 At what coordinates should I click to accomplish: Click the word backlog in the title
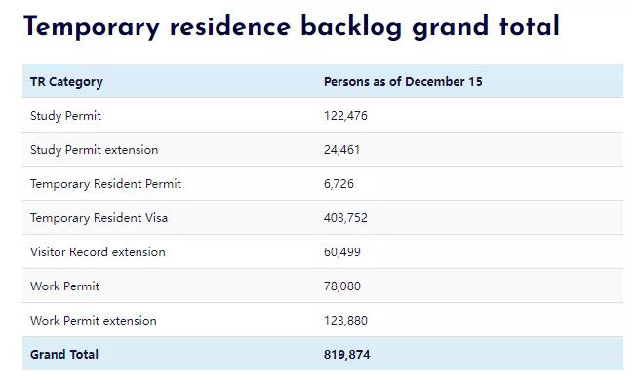pyautogui.click(x=351, y=27)
